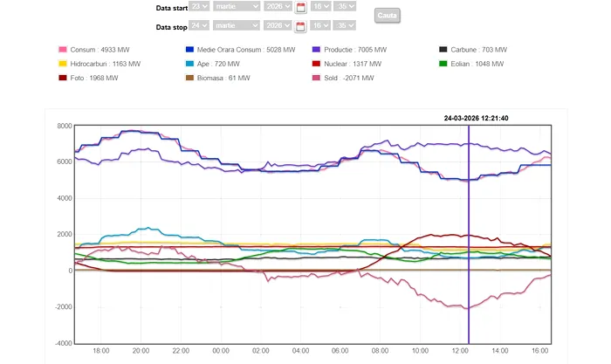Toggle the Medie Orara Consum legend swatch

pyautogui.click(x=190, y=50)
